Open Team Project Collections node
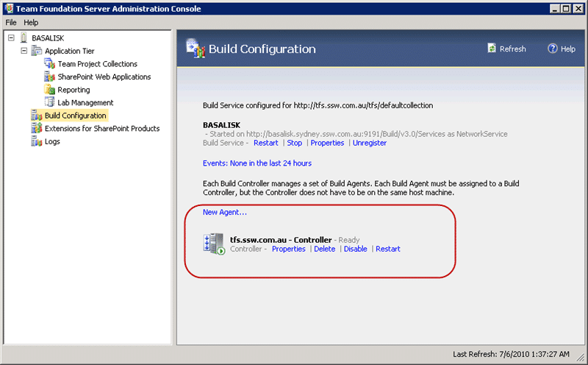This screenshot has width=588, height=365. [x=98, y=64]
